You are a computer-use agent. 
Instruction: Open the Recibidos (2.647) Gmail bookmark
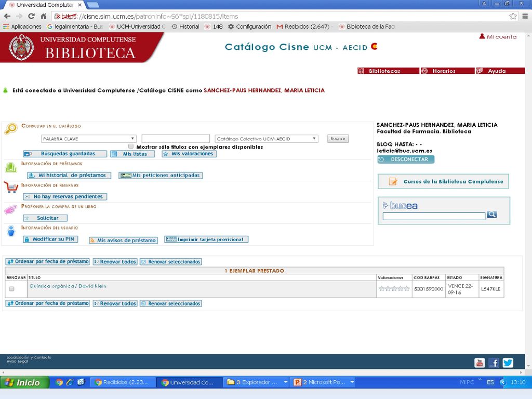303,26
